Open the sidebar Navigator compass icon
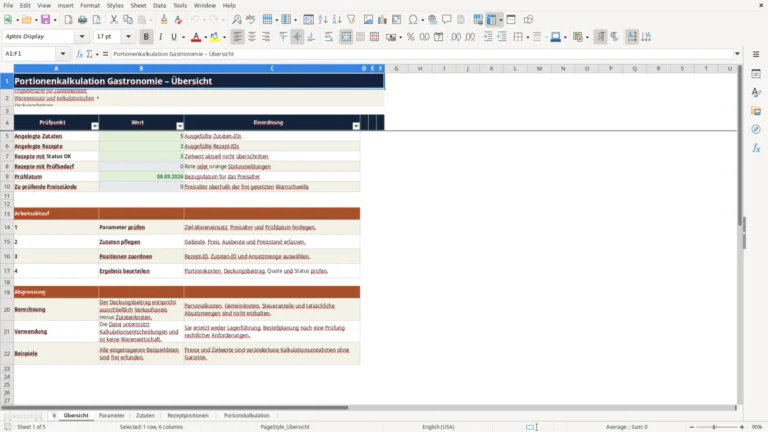The image size is (768, 432). (756, 129)
